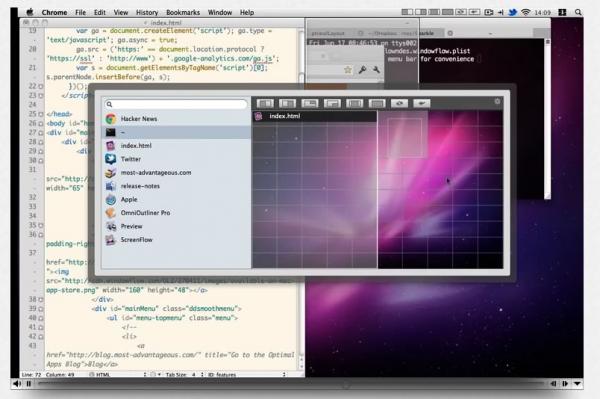Click the ScreenFlow app icon in the list
This screenshot has height=399, width=600.
[111, 240]
